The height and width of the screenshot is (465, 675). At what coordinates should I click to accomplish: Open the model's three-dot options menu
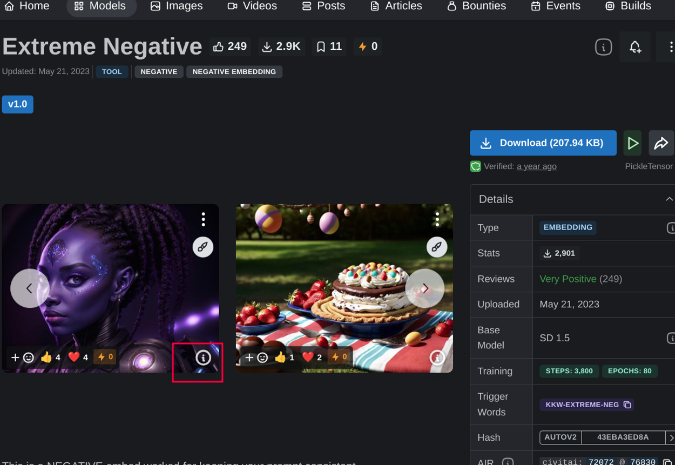pos(670,47)
